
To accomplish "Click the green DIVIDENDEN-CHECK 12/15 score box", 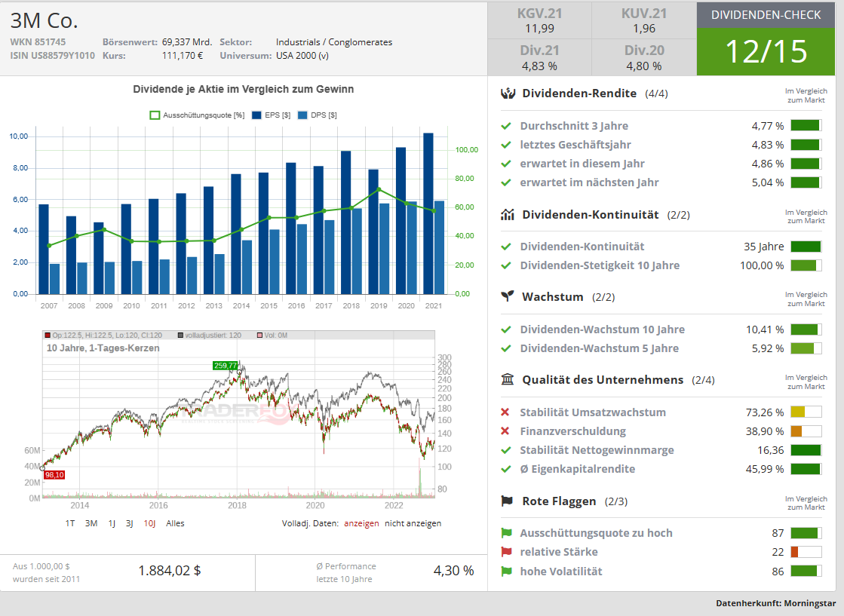I will pyautogui.click(x=766, y=51).
